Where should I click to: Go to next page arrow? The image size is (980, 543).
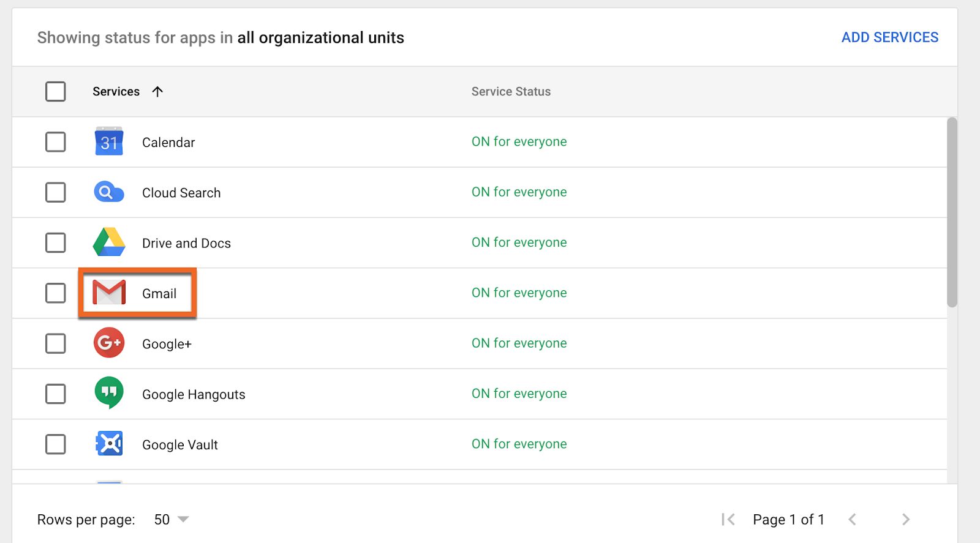coord(906,520)
